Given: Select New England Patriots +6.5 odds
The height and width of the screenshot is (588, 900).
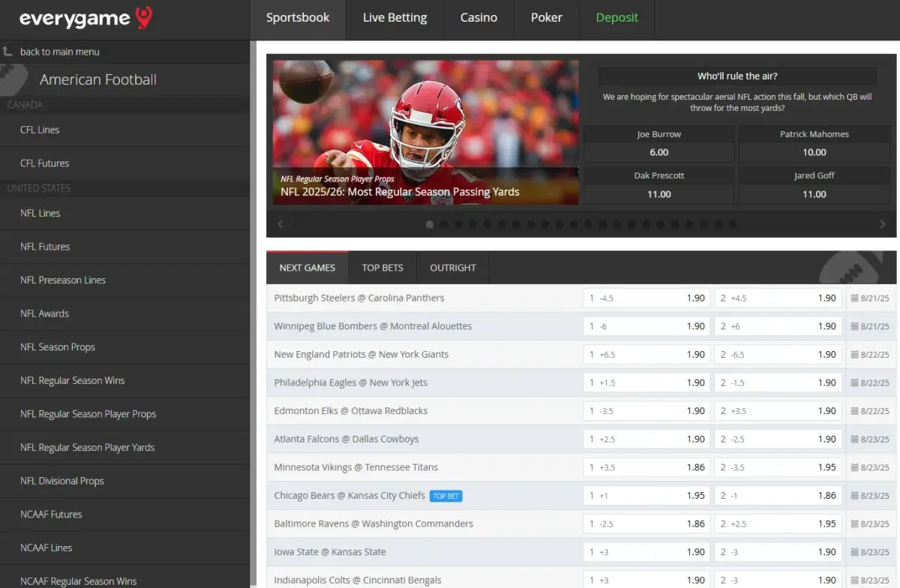Looking at the screenshot, I should pos(646,355).
